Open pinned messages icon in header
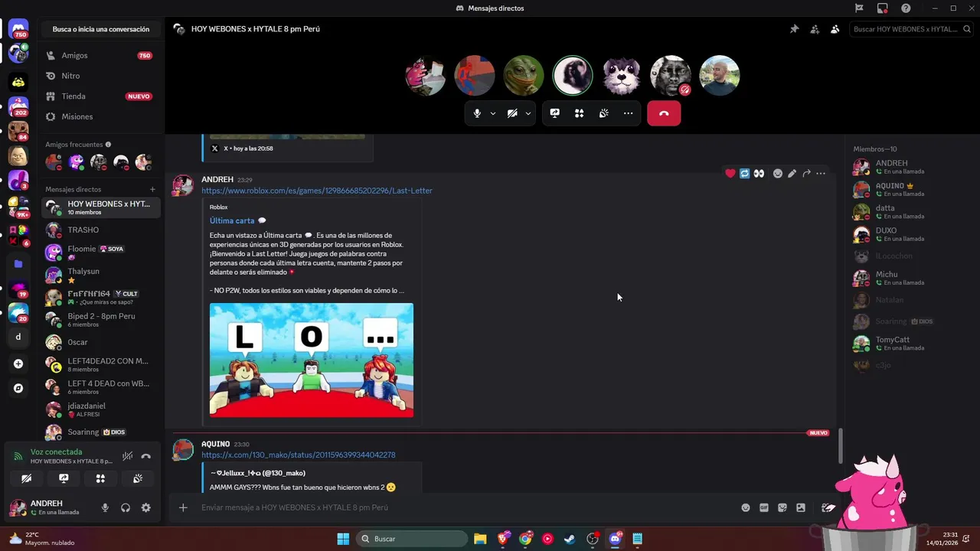Viewport: 980px width, 551px height. click(x=794, y=29)
